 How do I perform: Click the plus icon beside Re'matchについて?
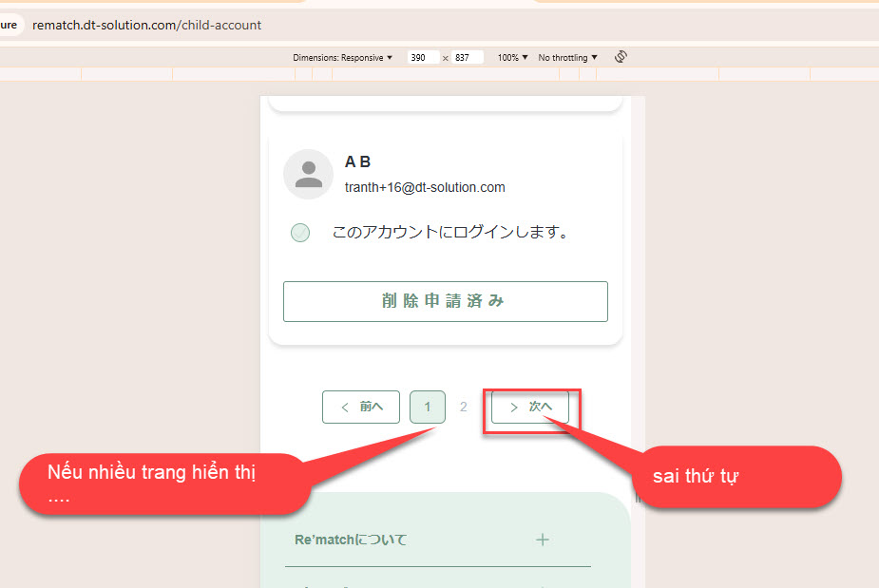tap(543, 540)
